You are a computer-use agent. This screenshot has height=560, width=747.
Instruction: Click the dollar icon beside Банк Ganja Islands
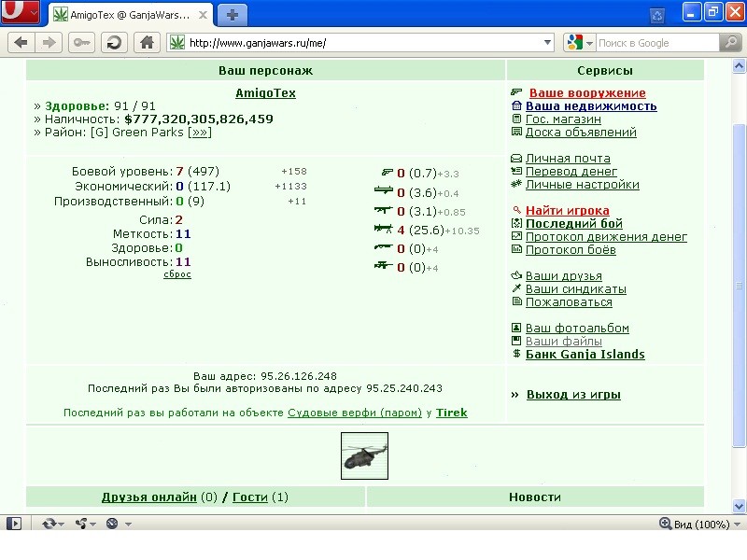[x=516, y=354]
